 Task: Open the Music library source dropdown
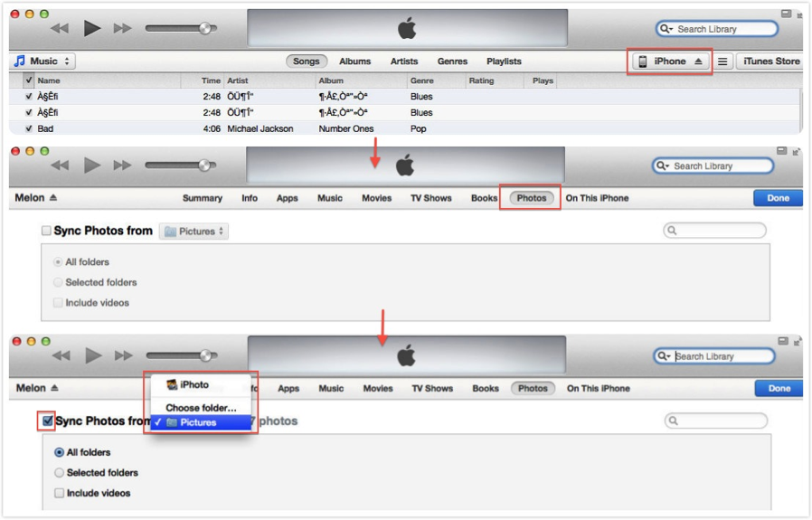point(43,61)
